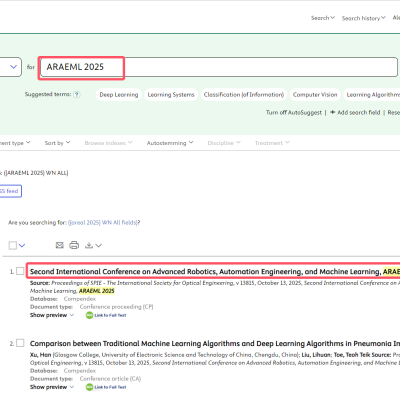Tick the checkbox for result 1
400x400 pixels.
tap(20, 271)
